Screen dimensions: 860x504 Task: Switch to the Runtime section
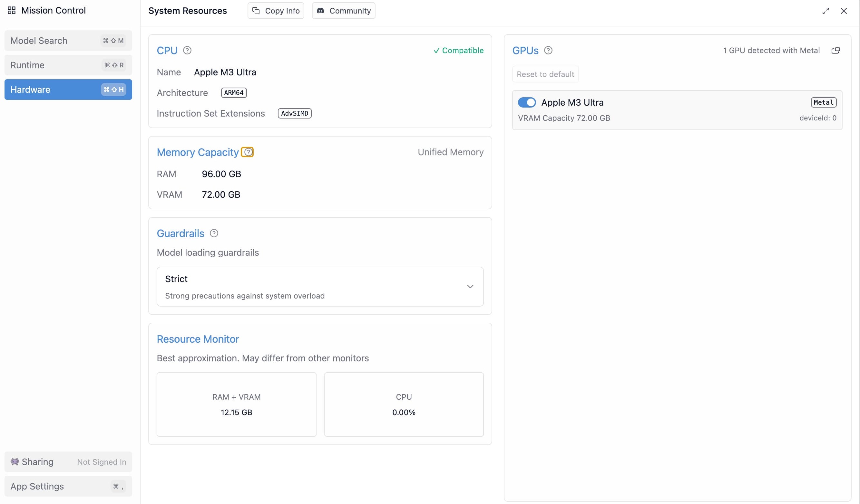tap(68, 65)
